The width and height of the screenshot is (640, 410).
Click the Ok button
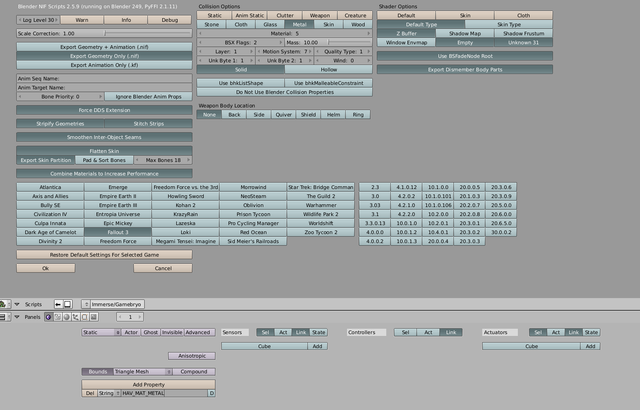point(46,268)
